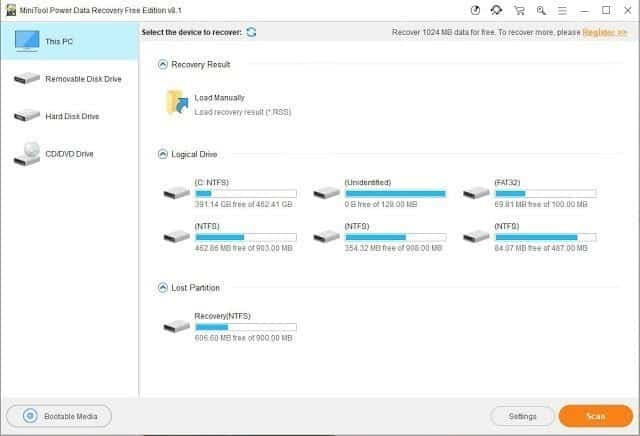Open the support headset icon

click(496, 10)
